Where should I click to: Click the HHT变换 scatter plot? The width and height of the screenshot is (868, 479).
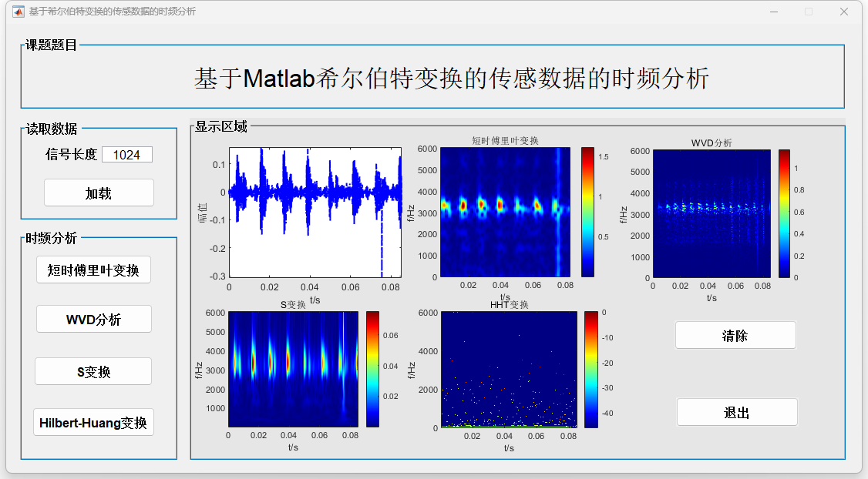click(509, 370)
